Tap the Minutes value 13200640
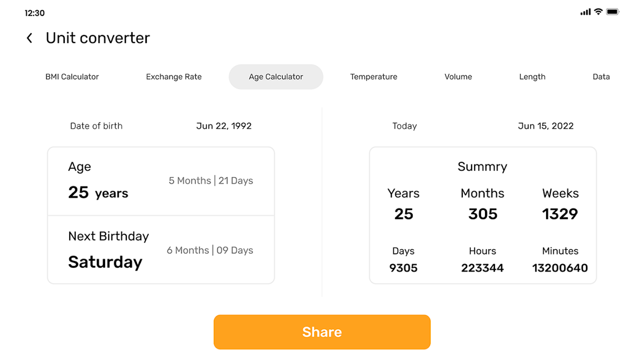 (x=560, y=268)
